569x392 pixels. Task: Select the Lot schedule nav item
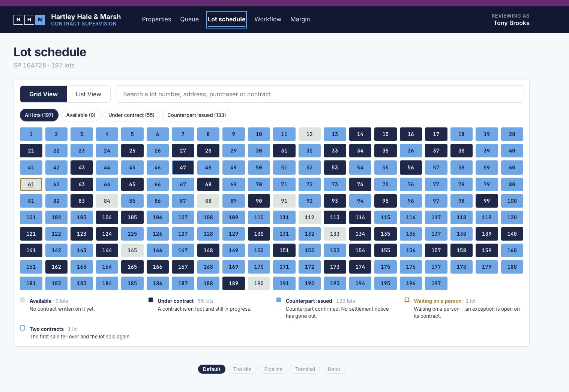227,19
